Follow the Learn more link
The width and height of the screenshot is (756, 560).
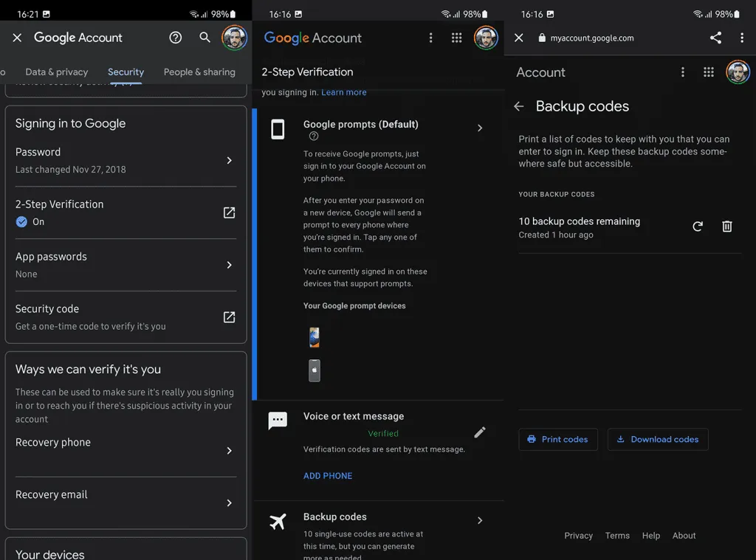click(x=344, y=92)
